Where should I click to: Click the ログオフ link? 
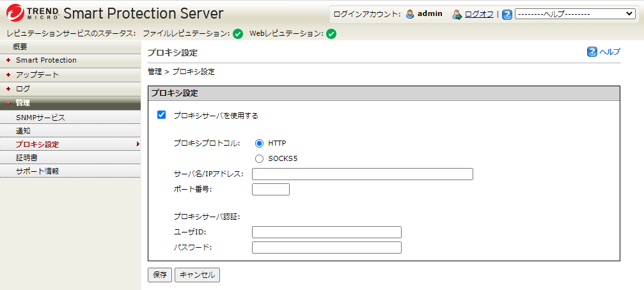(479, 14)
